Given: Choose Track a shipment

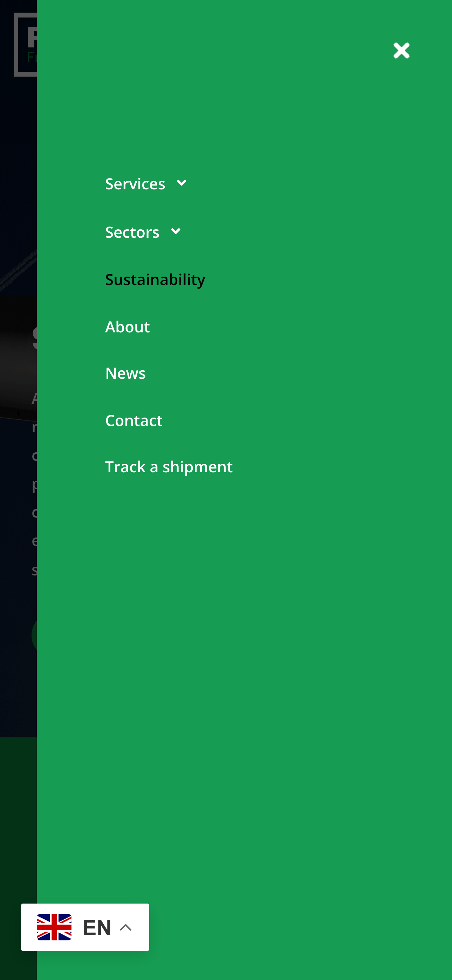Looking at the screenshot, I should [169, 466].
